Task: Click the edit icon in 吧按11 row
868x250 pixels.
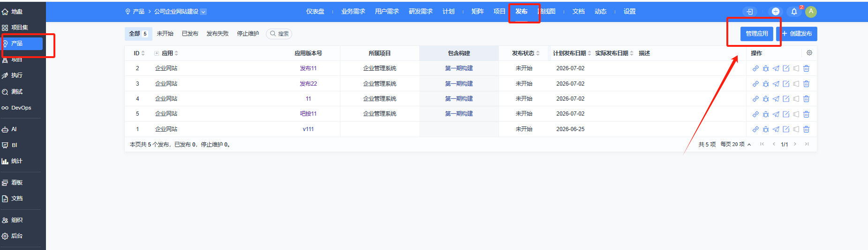Action: 786,114
